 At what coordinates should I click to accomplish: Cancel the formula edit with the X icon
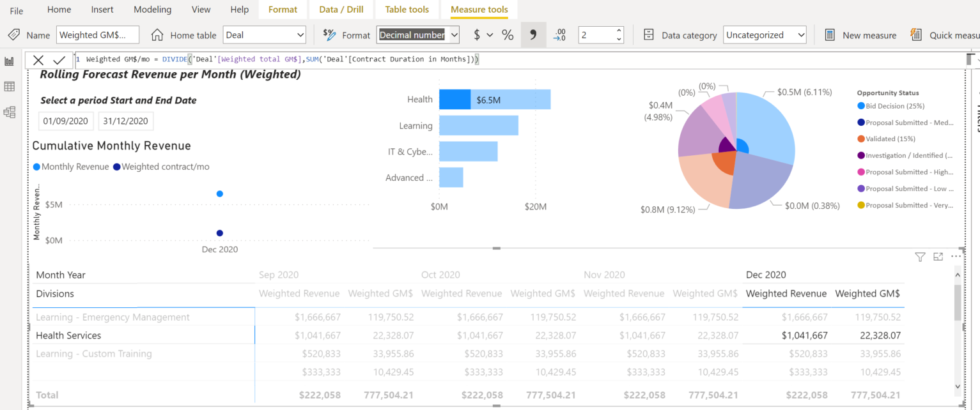click(x=38, y=60)
